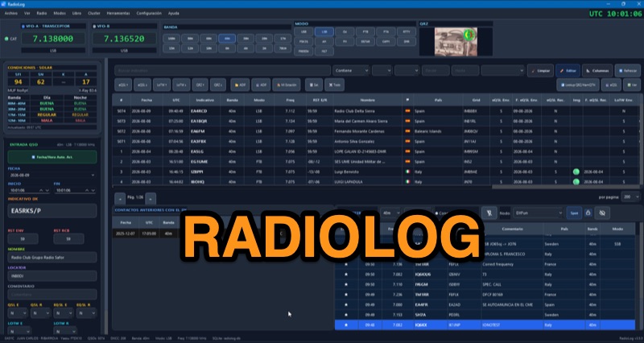
Task: Click the eQSL download arrow button
Action: coord(142,85)
